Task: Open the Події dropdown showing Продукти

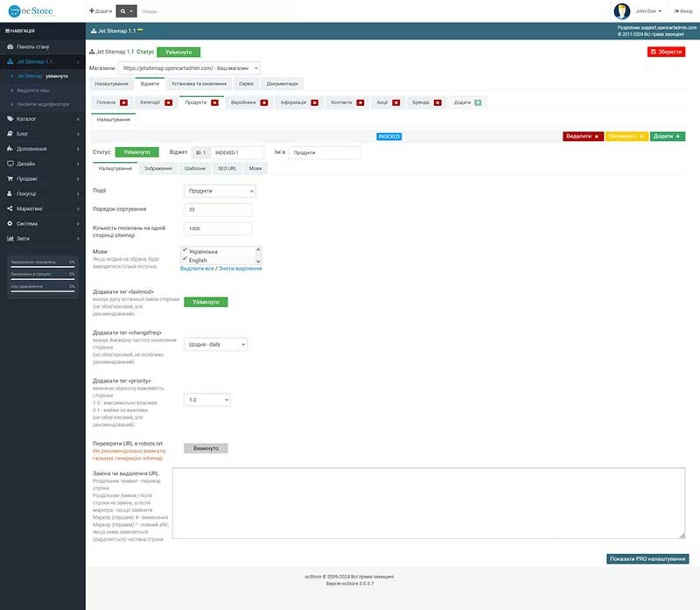Action: tap(220, 191)
